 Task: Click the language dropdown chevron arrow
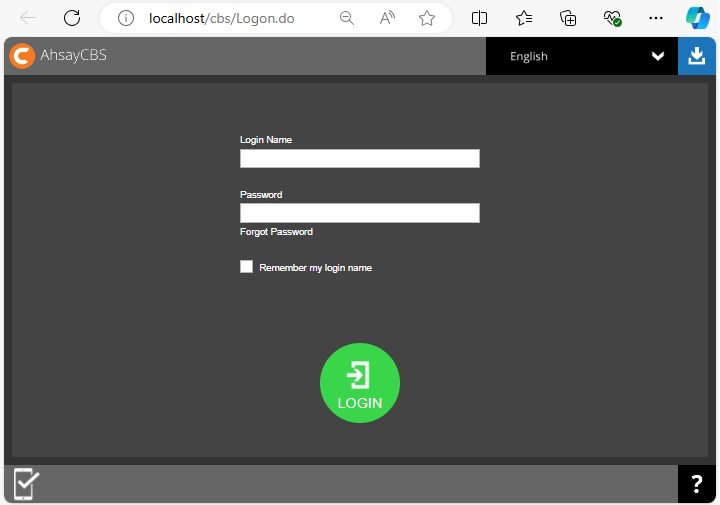658,56
